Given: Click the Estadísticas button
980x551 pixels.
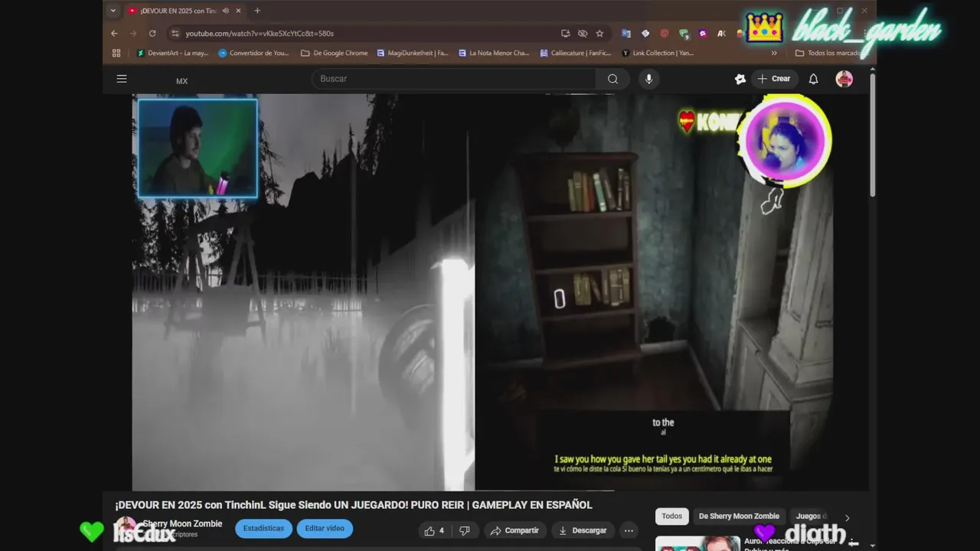Looking at the screenshot, I should click(263, 529).
